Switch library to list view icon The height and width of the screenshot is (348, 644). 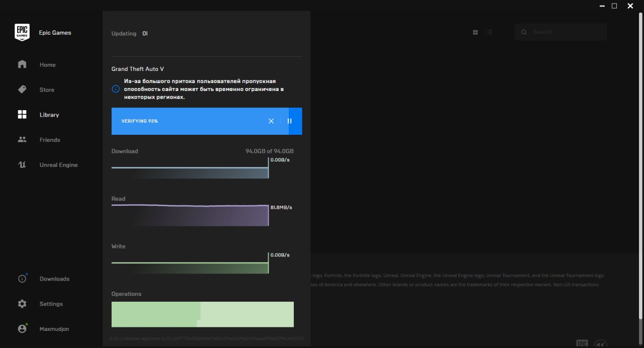click(489, 32)
